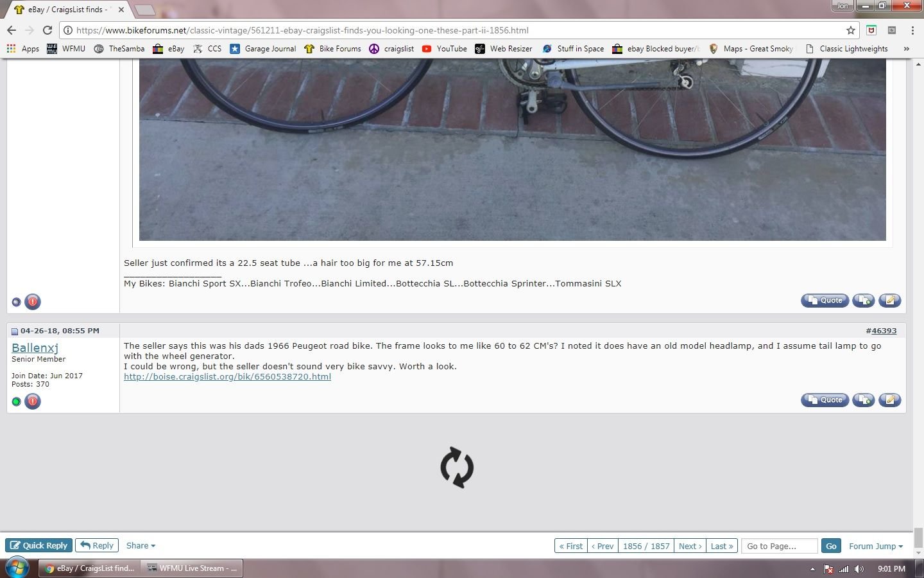924x578 pixels.
Task: Open the YouTube bookmark
Action: pos(444,49)
